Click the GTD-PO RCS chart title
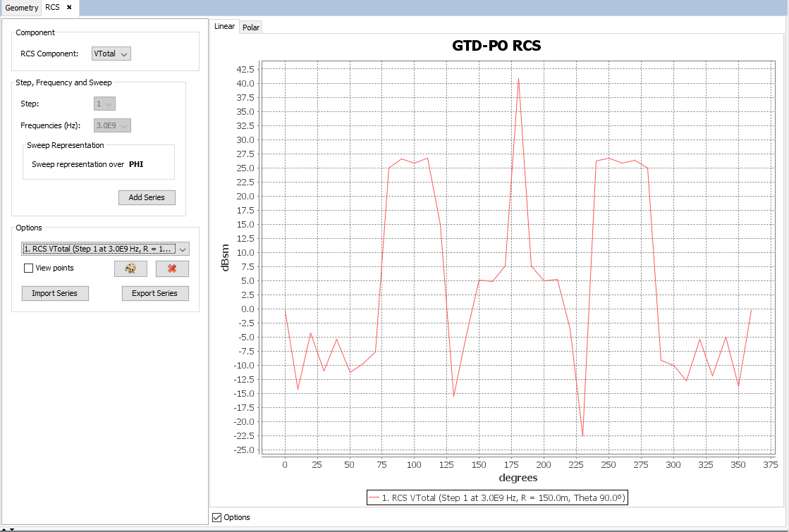 click(x=496, y=46)
